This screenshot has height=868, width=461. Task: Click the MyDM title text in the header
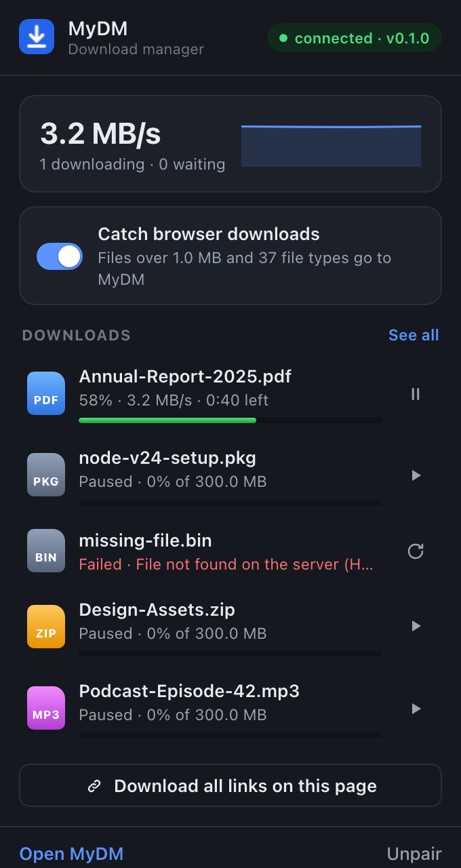pos(98,28)
